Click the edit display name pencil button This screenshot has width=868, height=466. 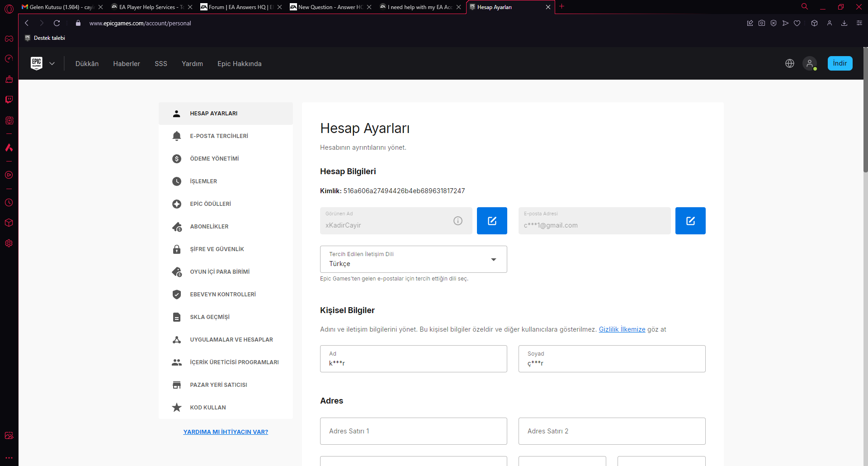pos(492,221)
